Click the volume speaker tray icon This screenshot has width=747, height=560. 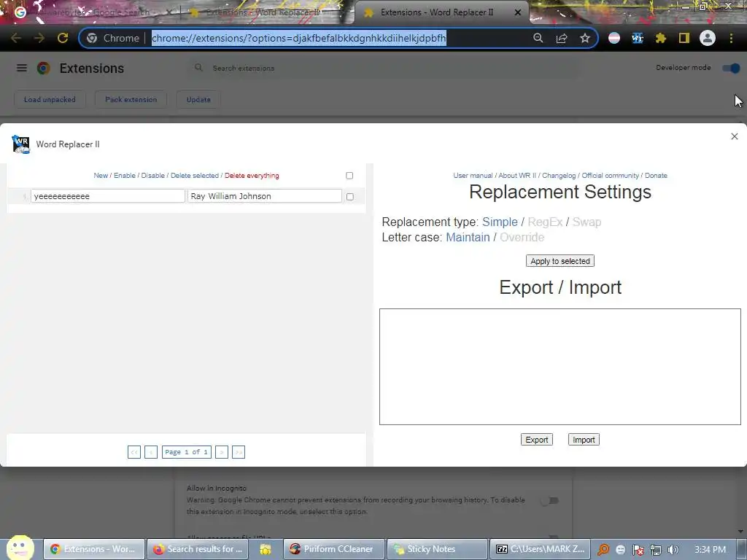(x=673, y=550)
